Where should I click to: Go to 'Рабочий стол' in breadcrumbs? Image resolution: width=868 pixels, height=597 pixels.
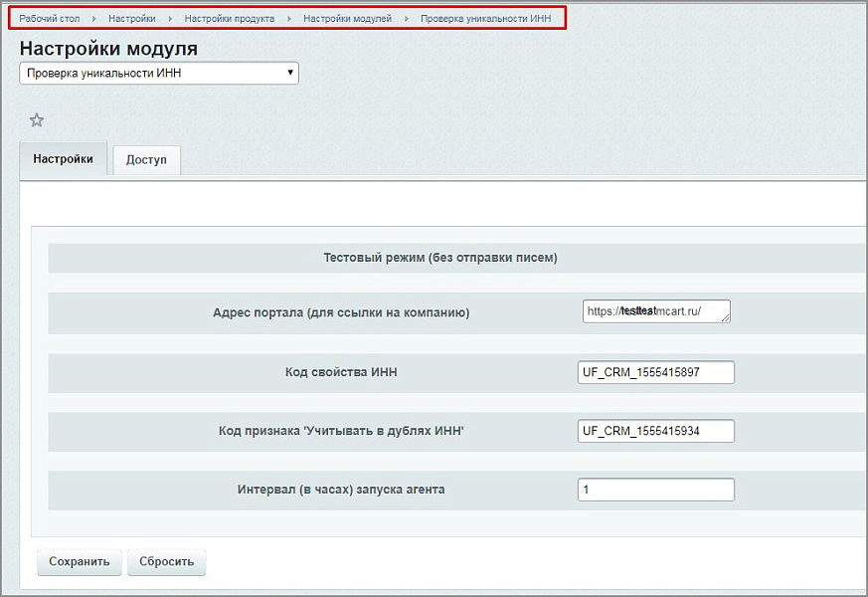point(50,19)
